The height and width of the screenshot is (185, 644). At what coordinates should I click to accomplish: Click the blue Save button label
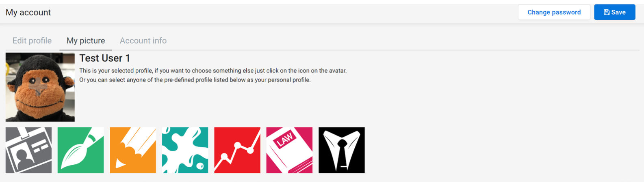618,12
